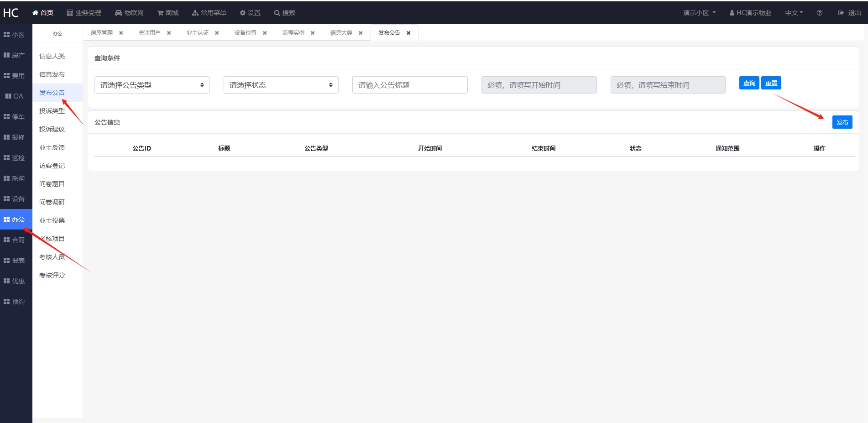Screen dimensions: 868x423
Task: Click 退出 to log out
Action: 849,13
